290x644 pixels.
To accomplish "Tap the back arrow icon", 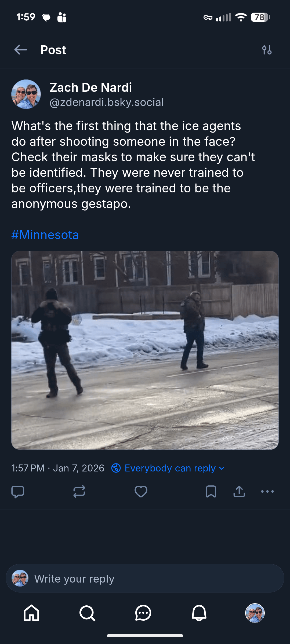I will coord(21,50).
